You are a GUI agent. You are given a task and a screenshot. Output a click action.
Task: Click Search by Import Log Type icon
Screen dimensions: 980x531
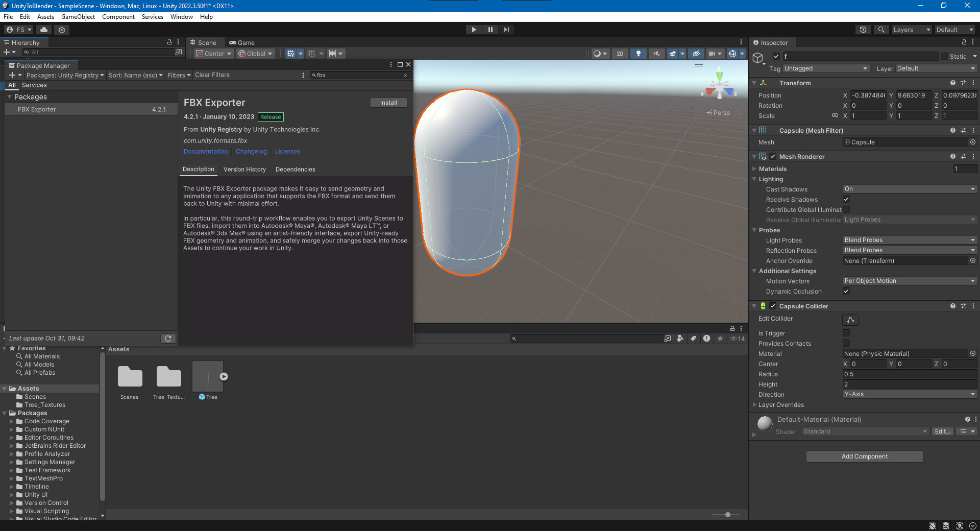coord(706,339)
